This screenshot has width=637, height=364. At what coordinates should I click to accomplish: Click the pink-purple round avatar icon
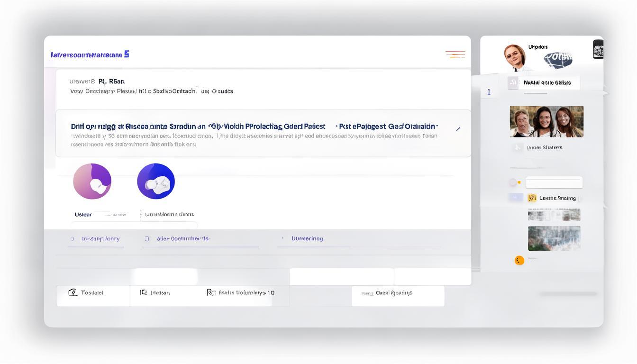pyautogui.click(x=92, y=182)
